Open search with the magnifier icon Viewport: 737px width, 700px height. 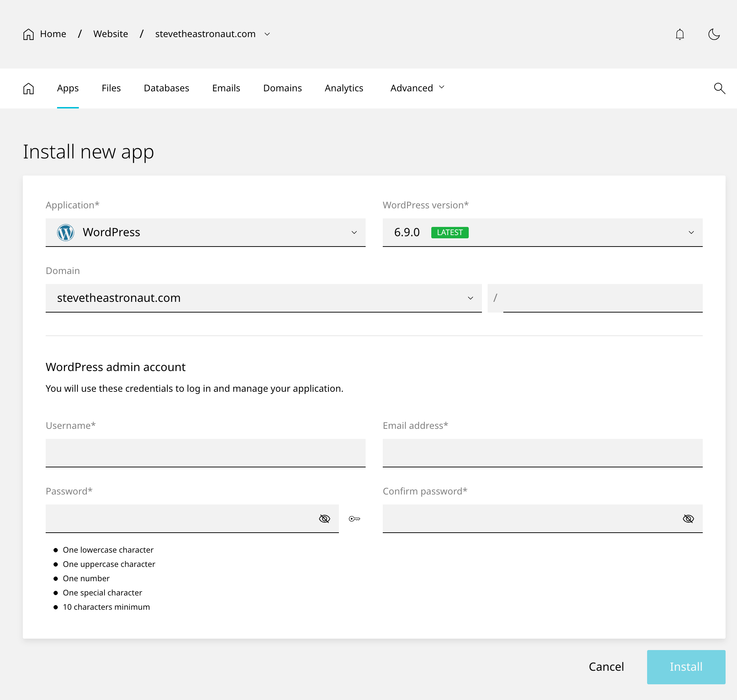coord(719,88)
